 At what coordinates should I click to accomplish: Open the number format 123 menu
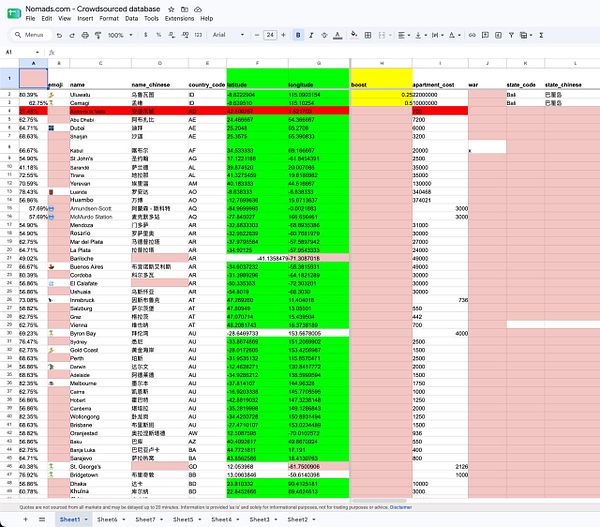(x=198, y=35)
